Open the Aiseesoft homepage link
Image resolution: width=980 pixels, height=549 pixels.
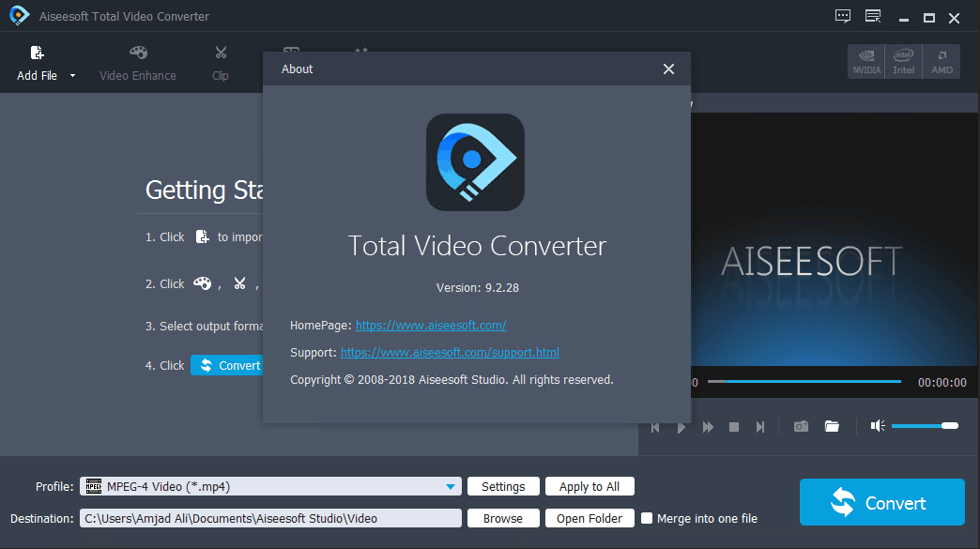click(430, 326)
